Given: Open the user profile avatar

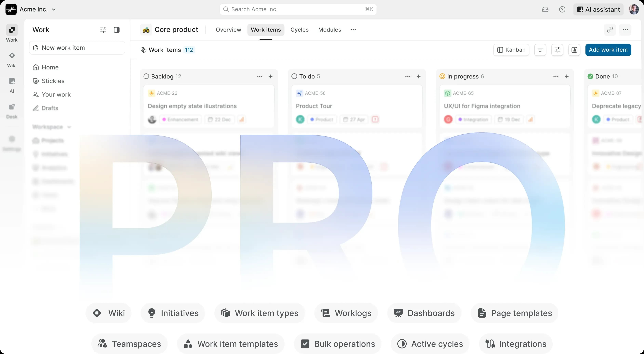Looking at the screenshot, I should click(x=634, y=10).
